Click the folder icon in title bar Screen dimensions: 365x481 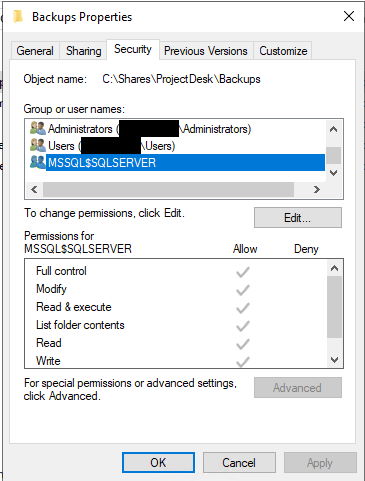point(18,17)
